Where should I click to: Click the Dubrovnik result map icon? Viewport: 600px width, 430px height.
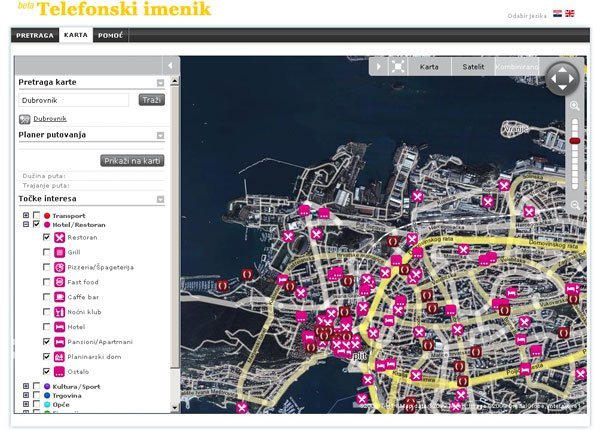(24, 119)
